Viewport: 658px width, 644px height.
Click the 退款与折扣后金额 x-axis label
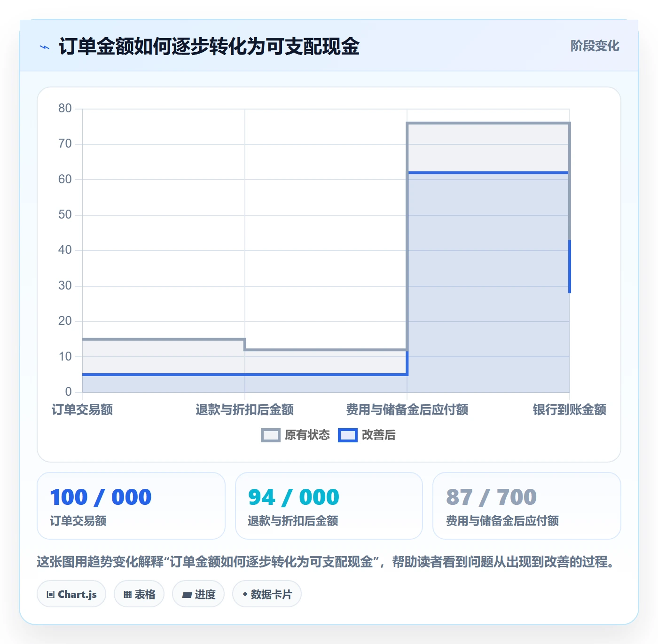click(245, 409)
